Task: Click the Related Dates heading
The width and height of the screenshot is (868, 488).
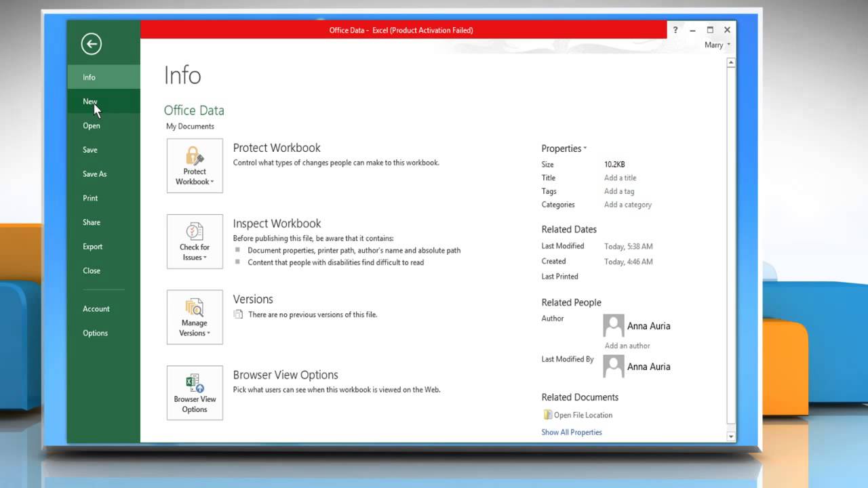Action: tap(569, 229)
